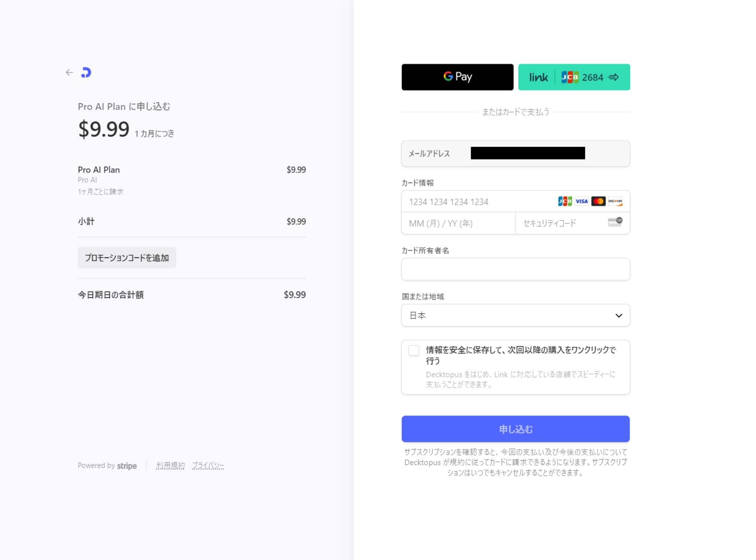The height and width of the screenshot is (560, 756).
Task: Click the JCB card icon in card field
Action: click(x=564, y=201)
